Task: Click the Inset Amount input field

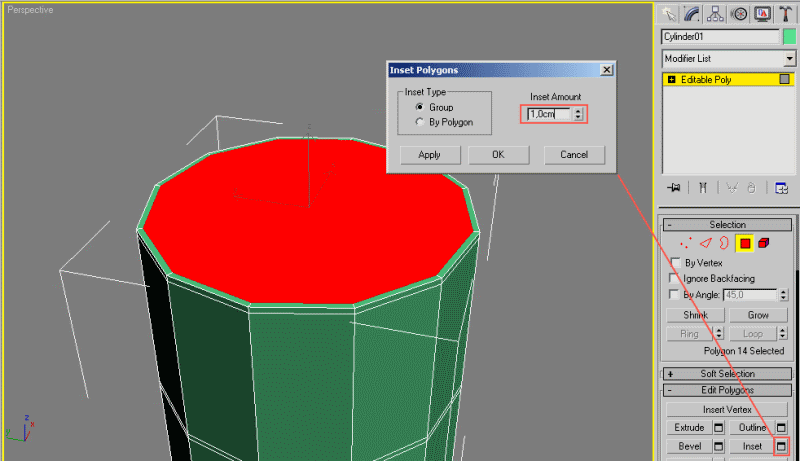Action: (x=549, y=114)
